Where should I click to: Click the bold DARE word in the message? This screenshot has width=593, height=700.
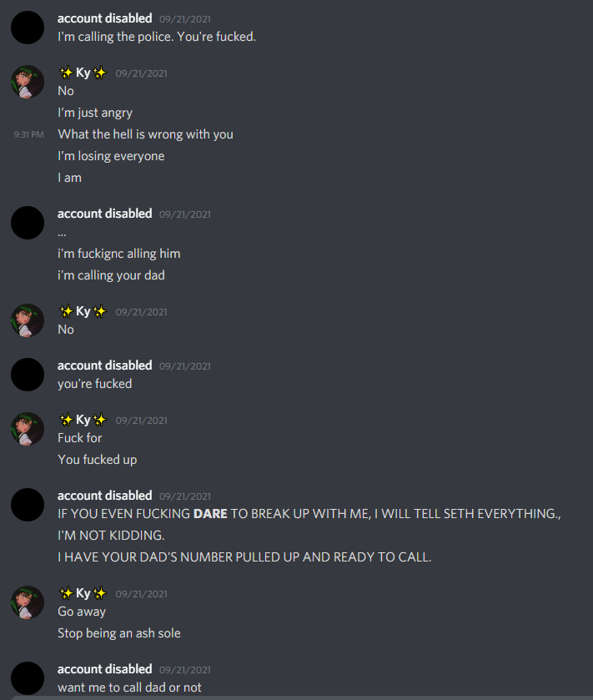[210, 514]
